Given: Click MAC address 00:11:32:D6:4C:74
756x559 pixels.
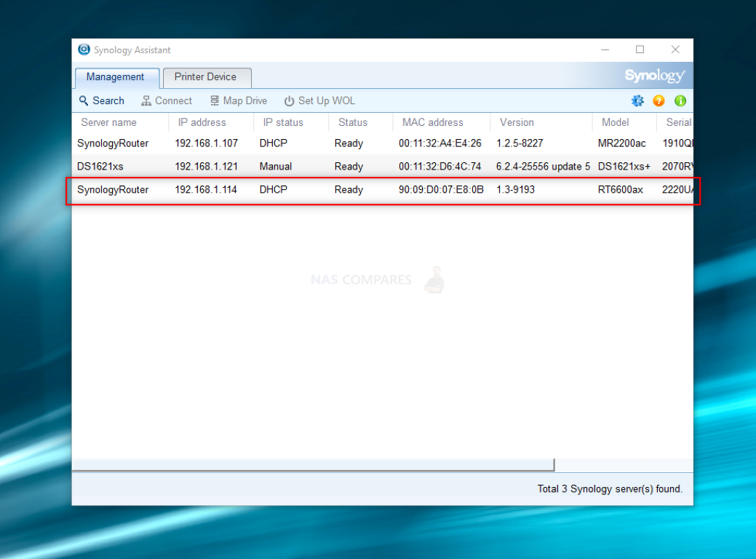Looking at the screenshot, I should [x=440, y=167].
